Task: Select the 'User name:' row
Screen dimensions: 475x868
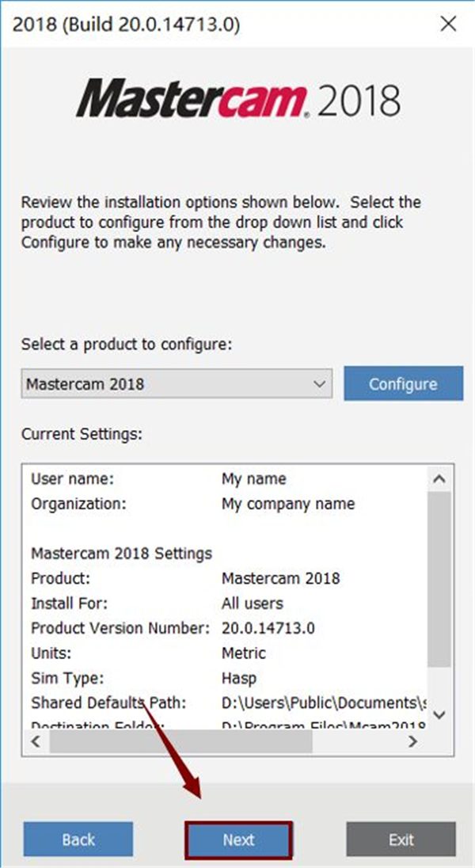Action: (226, 478)
